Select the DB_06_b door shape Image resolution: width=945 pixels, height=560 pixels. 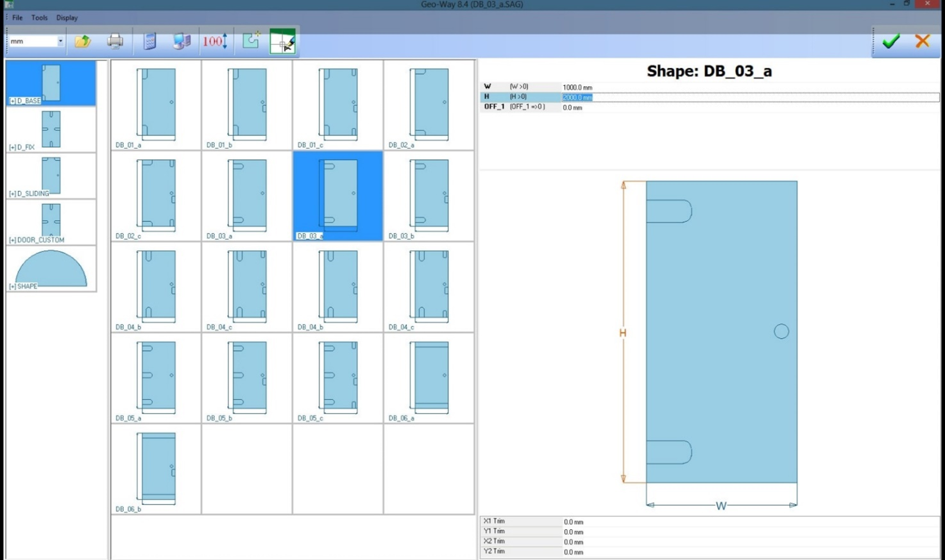click(156, 470)
